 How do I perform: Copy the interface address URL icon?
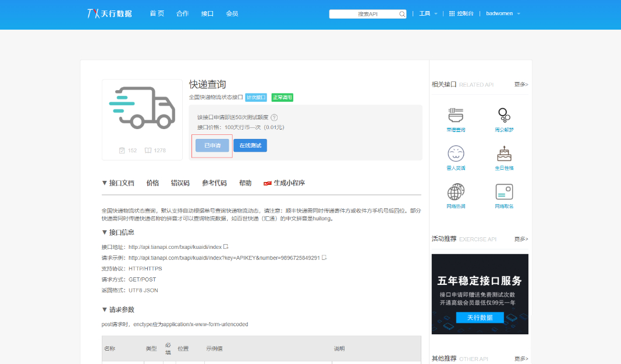point(226,247)
